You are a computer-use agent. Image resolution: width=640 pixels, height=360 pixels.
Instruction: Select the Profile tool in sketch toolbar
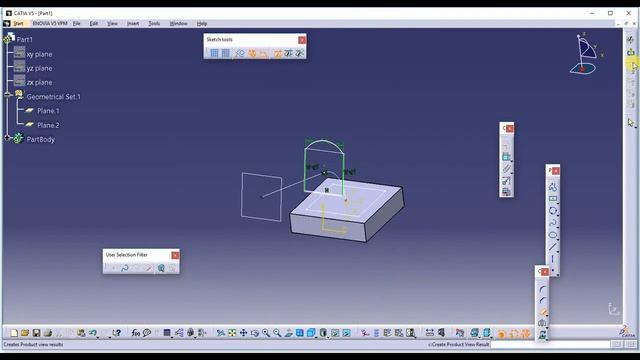click(553, 187)
